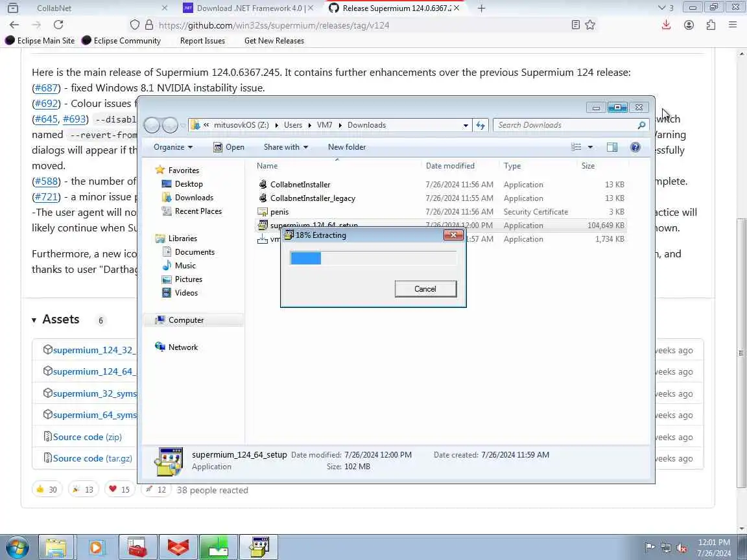Open Firefox-like red taskbar icon
Screen dimensions: 747x560
click(x=178, y=548)
